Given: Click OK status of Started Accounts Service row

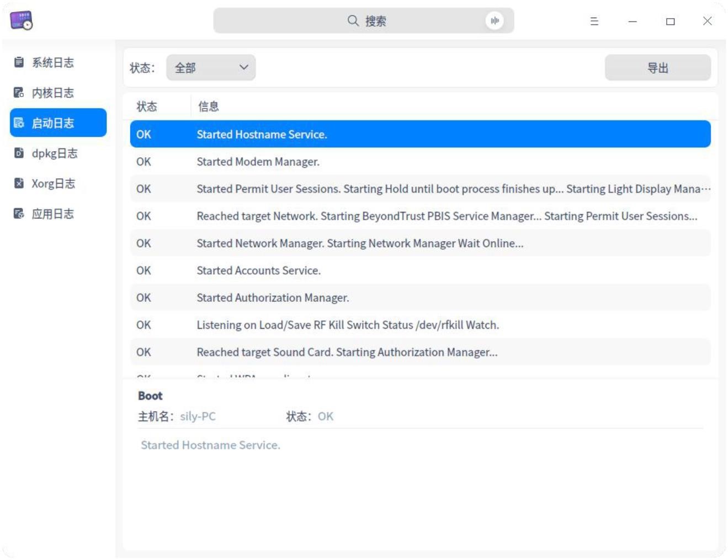Looking at the screenshot, I should [x=144, y=270].
